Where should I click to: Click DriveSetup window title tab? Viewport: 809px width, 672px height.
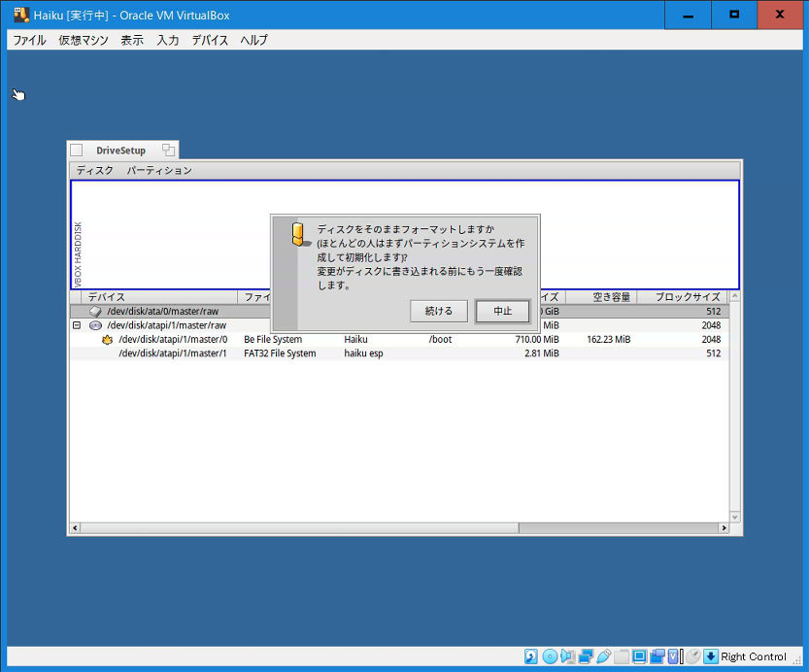120,151
